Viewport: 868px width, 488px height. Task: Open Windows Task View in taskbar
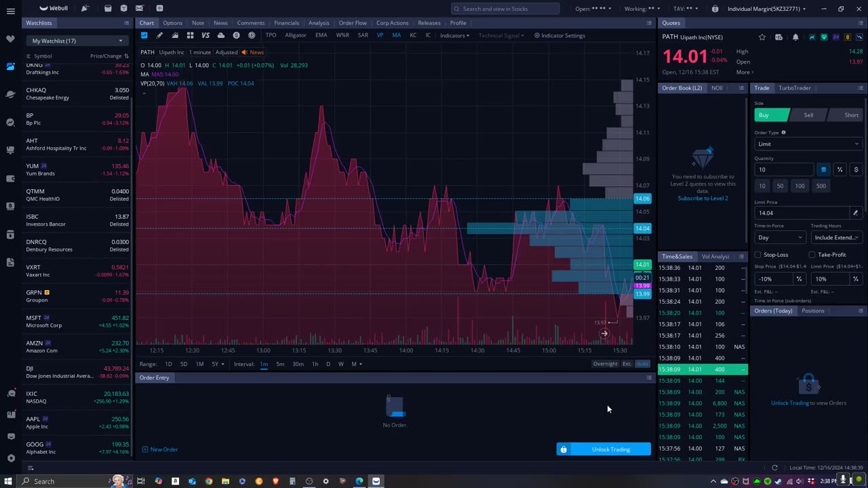pyautogui.click(x=141, y=481)
